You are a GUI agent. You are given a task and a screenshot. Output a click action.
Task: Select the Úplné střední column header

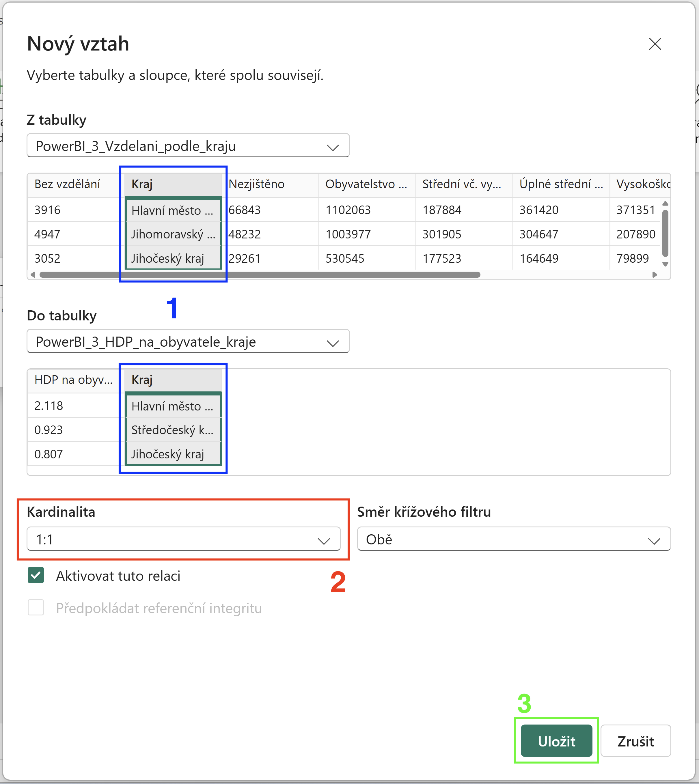[x=561, y=185]
